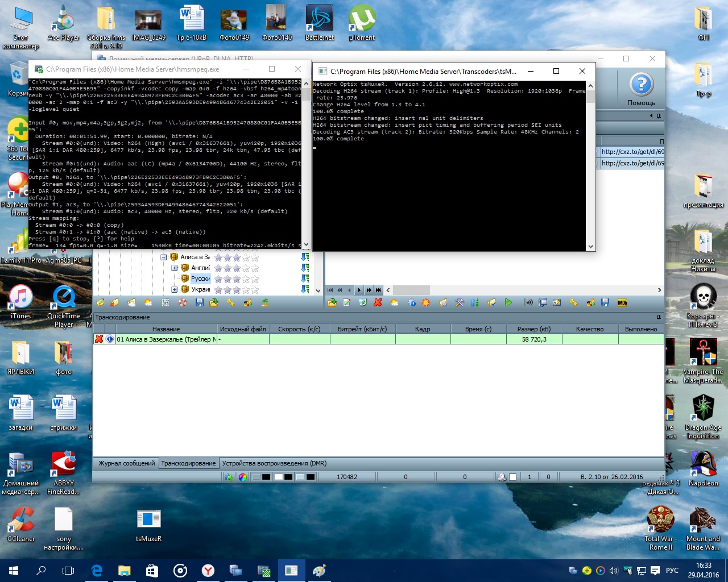Pin the Транскодирование panel using pushpin
The width and height of the screenshot is (728, 582).
[659, 317]
